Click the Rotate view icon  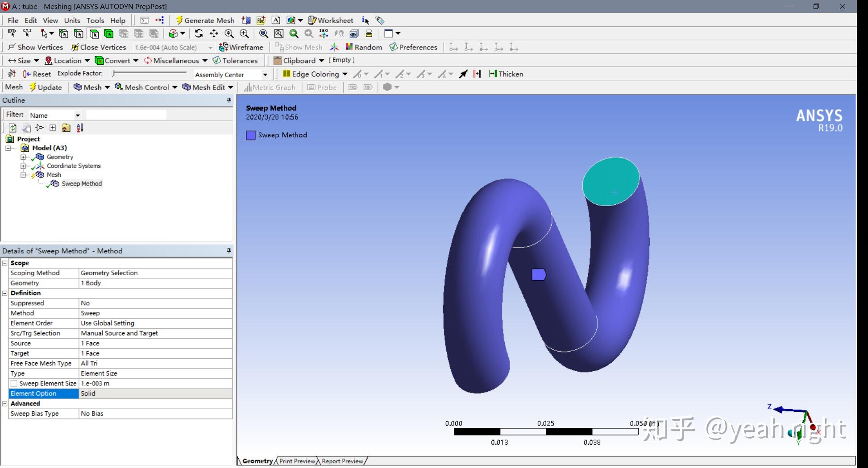click(199, 33)
